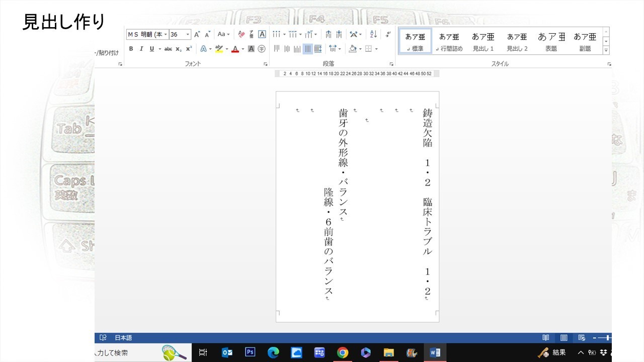This screenshot has width=644, height=362.
Task: Open Paragraph dialog launcher
Action: click(391, 64)
